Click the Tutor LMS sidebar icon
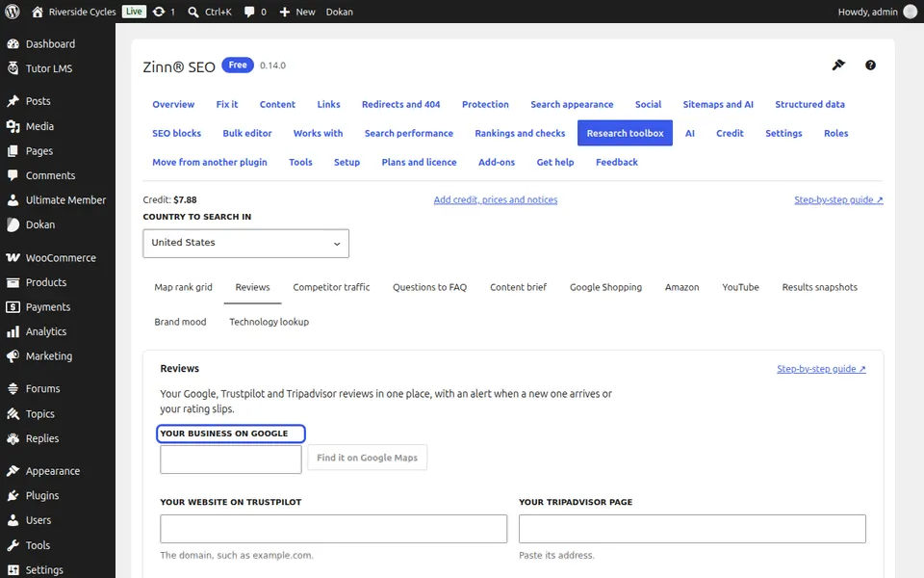 tap(13, 68)
